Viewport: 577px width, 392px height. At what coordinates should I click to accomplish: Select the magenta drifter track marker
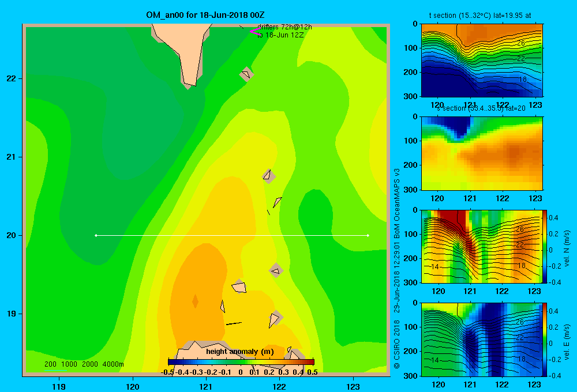(x=254, y=32)
